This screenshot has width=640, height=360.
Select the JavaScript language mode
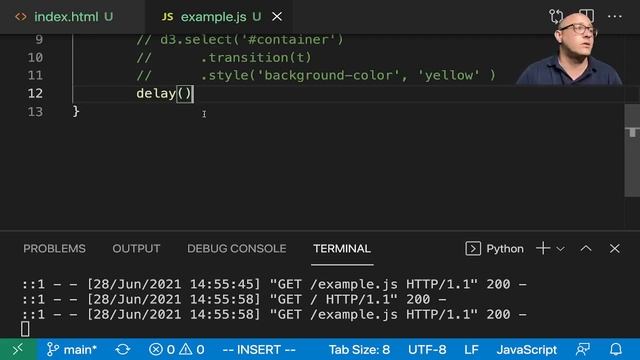527,350
